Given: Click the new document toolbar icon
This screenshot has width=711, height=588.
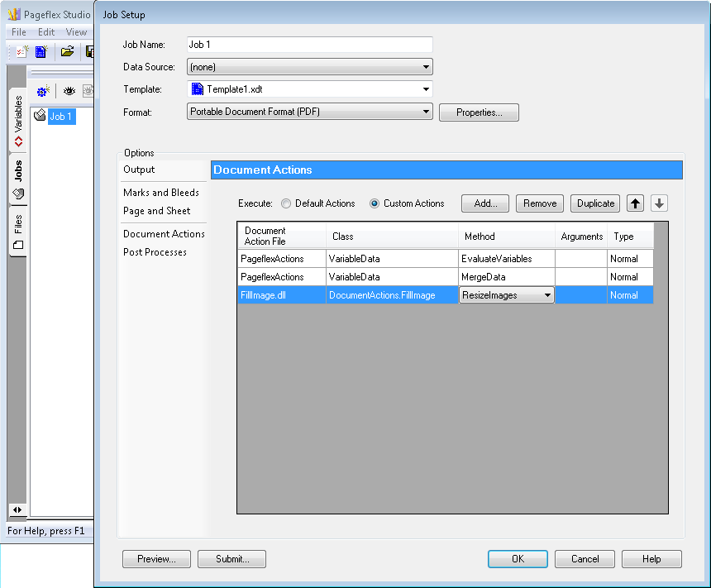Looking at the screenshot, I should 41,51.
